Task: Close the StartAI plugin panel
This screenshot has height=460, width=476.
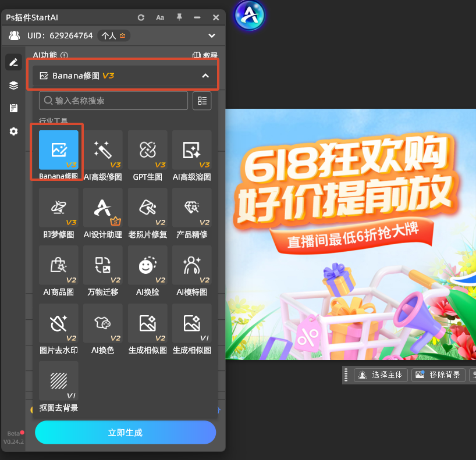Action: [x=216, y=17]
